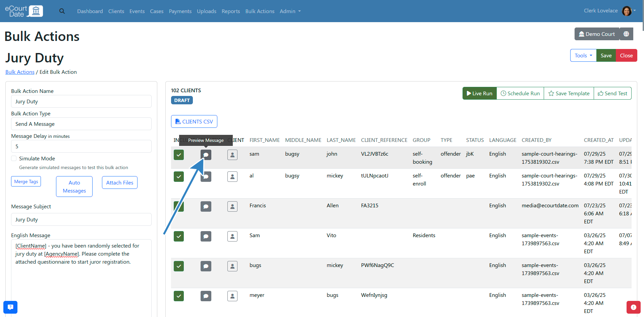Open client profile icon for meyer bugs
The image size is (644, 317).
coord(232,296)
